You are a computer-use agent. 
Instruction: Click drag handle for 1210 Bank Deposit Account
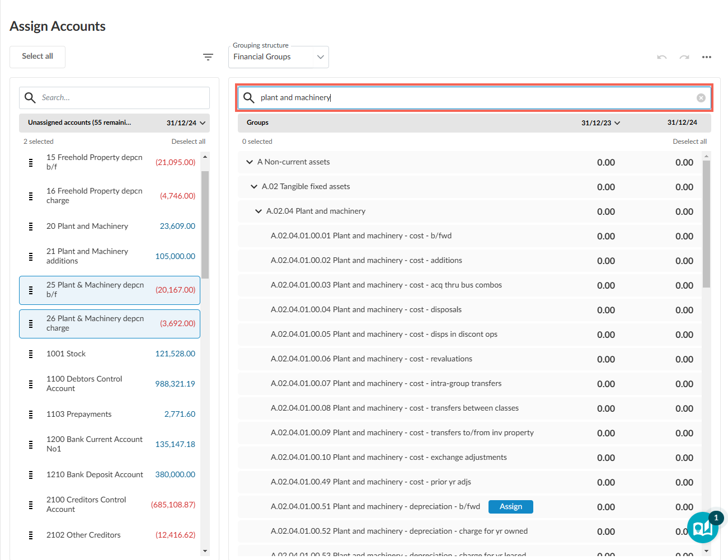click(31, 474)
